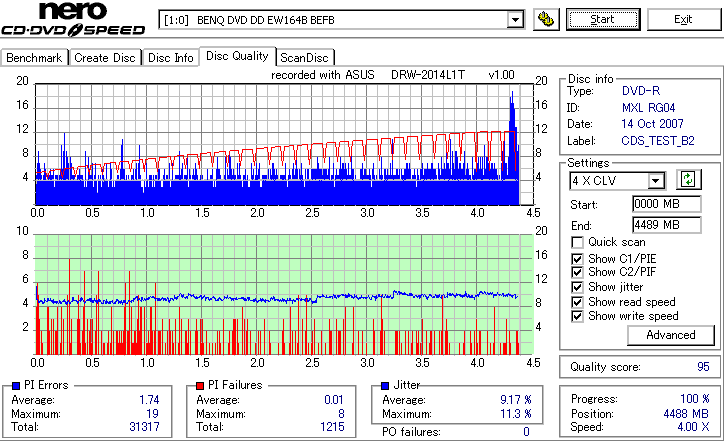Click the disc type DVD-R value
The image size is (724, 441).
[641, 91]
